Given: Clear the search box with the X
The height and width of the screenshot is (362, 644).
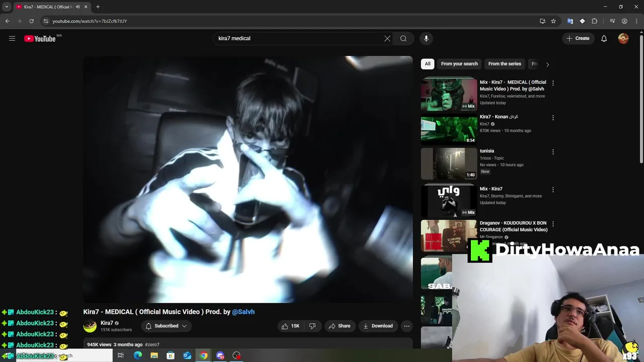Looking at the screenshot, I should 387,38.
